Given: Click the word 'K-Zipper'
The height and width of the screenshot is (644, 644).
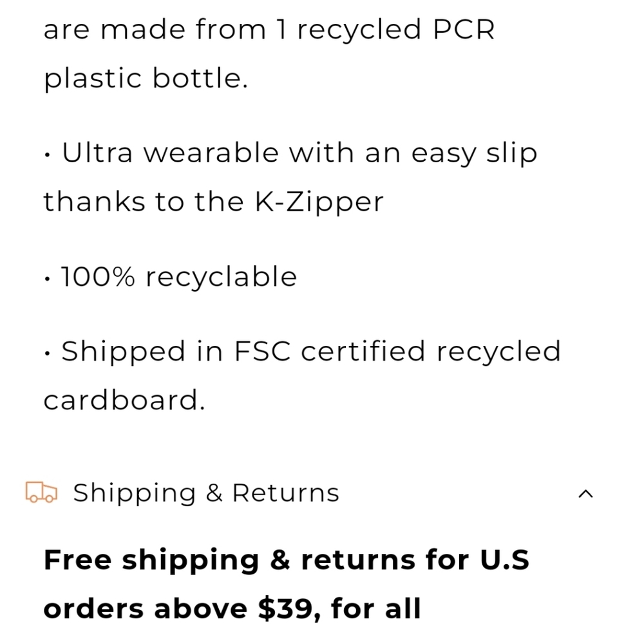Looking at the screenshot, I should pos(319,202).
